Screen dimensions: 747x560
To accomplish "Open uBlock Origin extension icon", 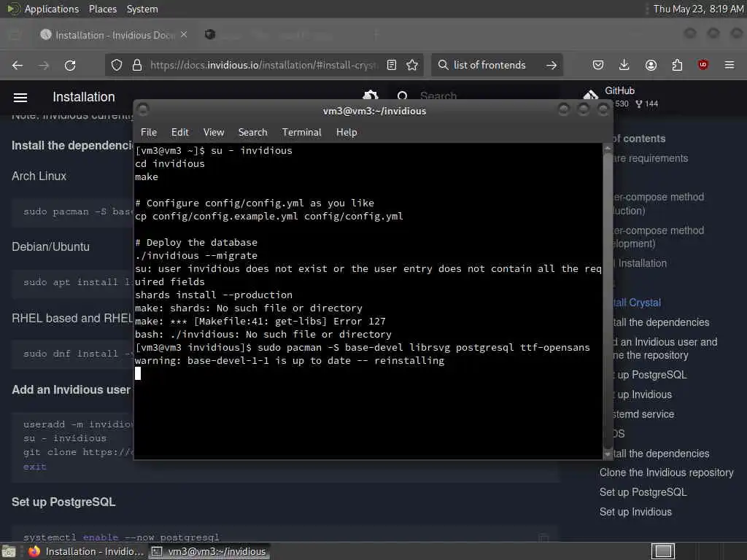I will (703, 65).
